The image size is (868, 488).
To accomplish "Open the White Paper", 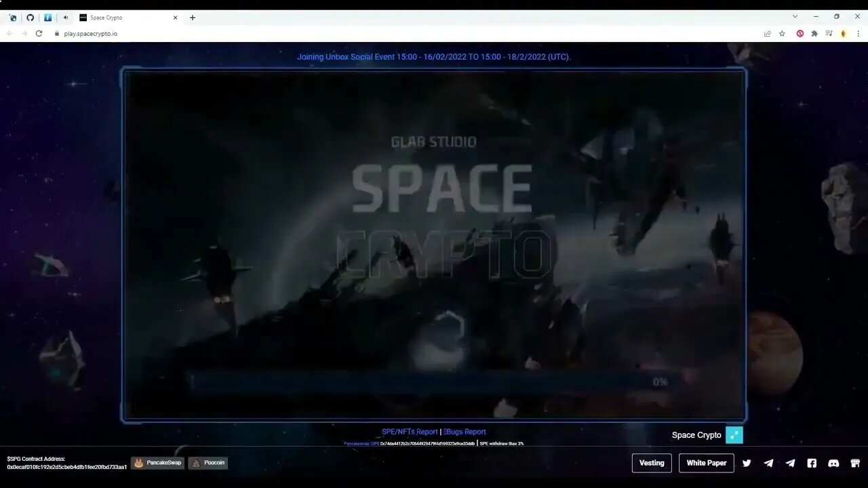I will pyautogui.click(x=706, y=463).
